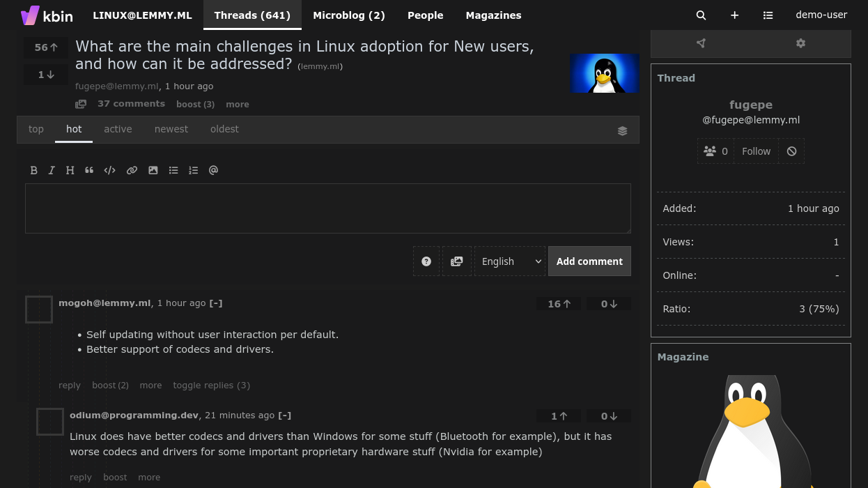Downvote mogoh's comment

pyautogui.click(x=609, y=304)
